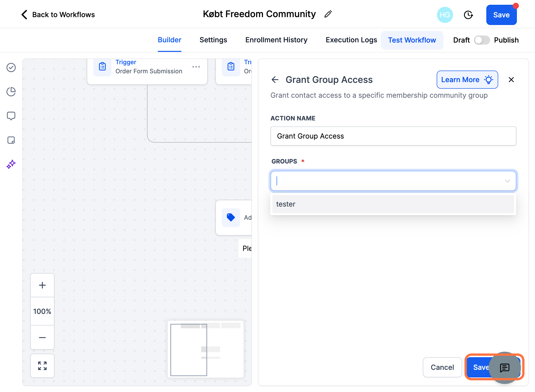This screenshot has height=392, width=535.
Task: Open the checkmark tasks icon in sidebar
Action: point(11,68)
